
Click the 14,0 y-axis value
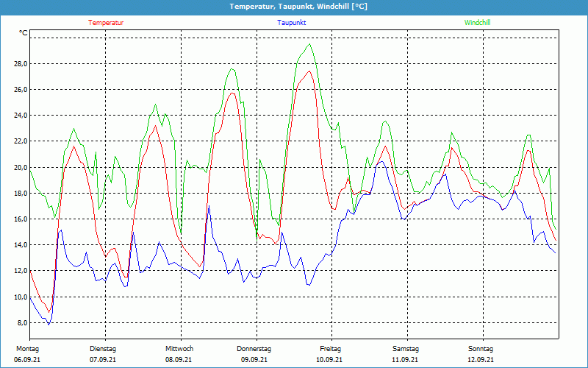[21, 245]
